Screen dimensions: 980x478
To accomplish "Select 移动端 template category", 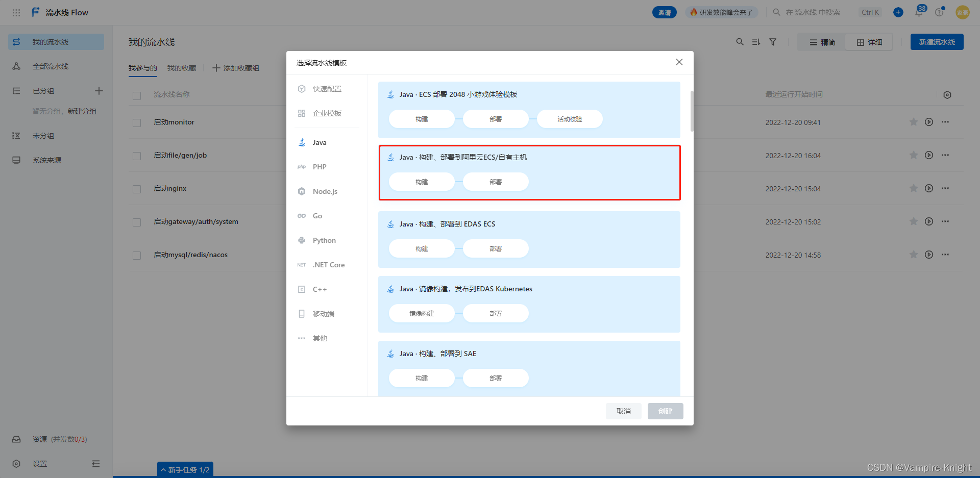I will pyautogui.click(x=327, y=314).
